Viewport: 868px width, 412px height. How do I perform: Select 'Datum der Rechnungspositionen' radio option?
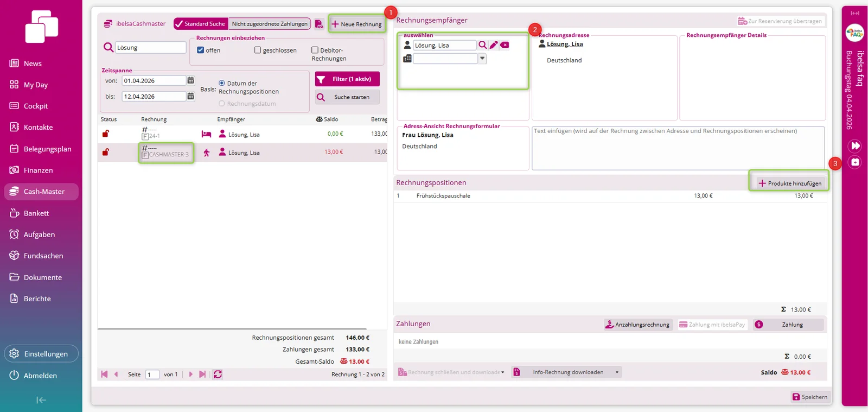pyautogui.click(x=221, y=83)
